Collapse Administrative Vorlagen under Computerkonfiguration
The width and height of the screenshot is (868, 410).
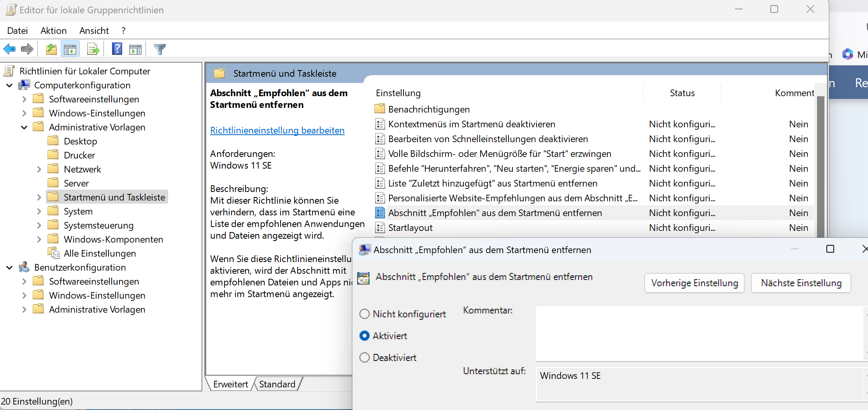pos(24,127)
